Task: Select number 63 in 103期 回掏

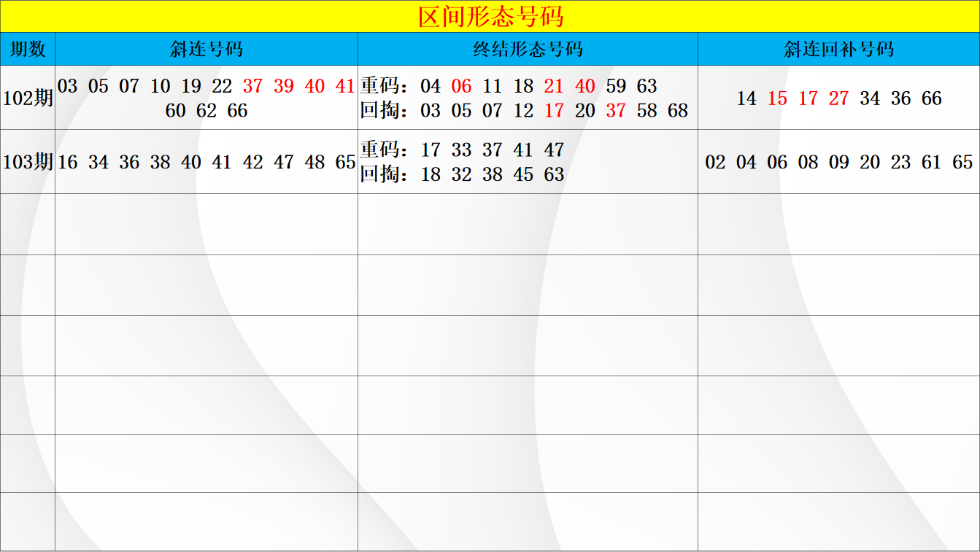Action: pos(554,174)
